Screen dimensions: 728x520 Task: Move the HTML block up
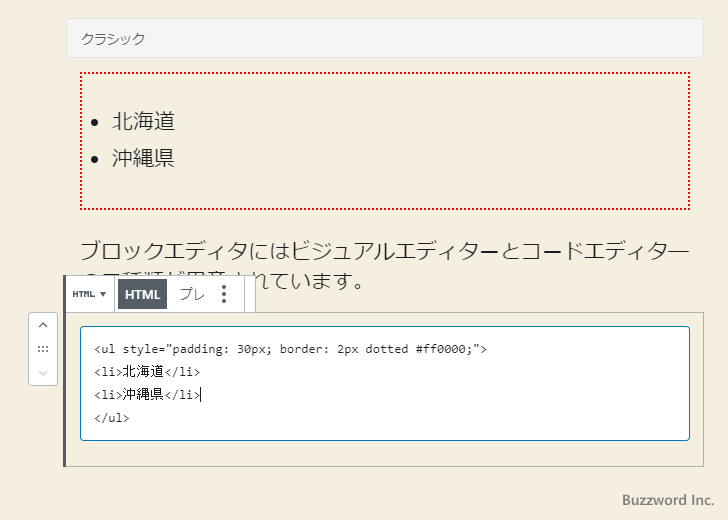coord(42,325)
